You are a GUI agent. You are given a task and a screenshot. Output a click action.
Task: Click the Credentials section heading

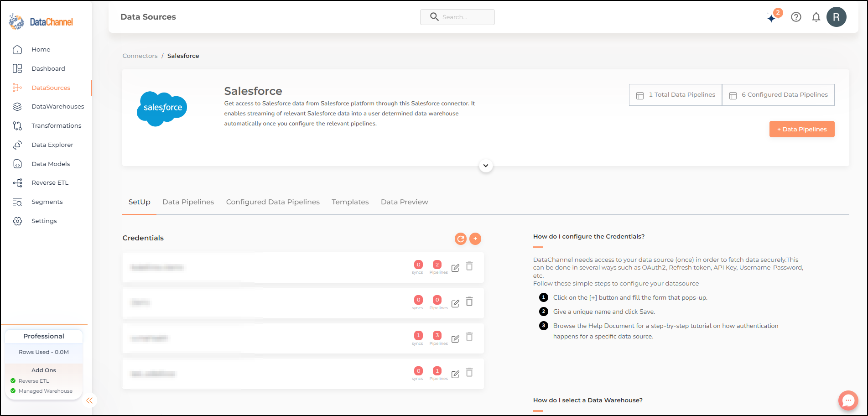click(x=143, y=238)
